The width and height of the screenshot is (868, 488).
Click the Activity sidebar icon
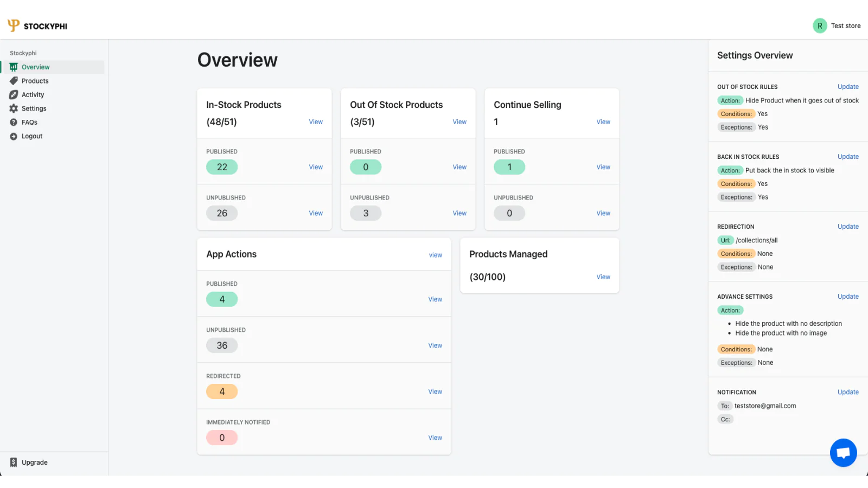(14, 95)
